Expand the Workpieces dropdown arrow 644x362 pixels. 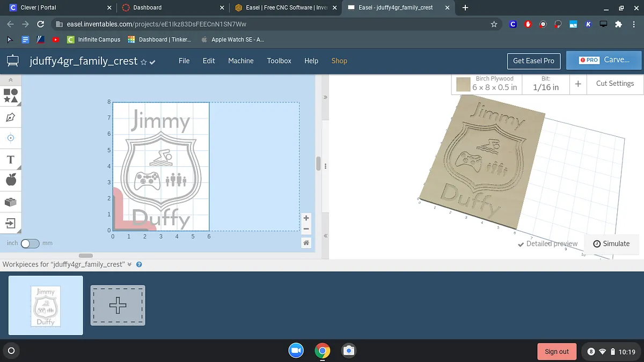point(129,264)
